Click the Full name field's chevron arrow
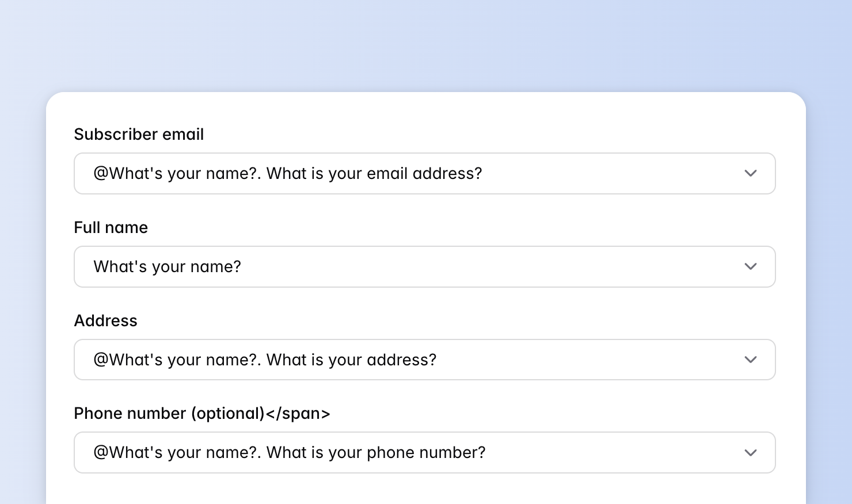852x504 pixels. click(750, 266)
